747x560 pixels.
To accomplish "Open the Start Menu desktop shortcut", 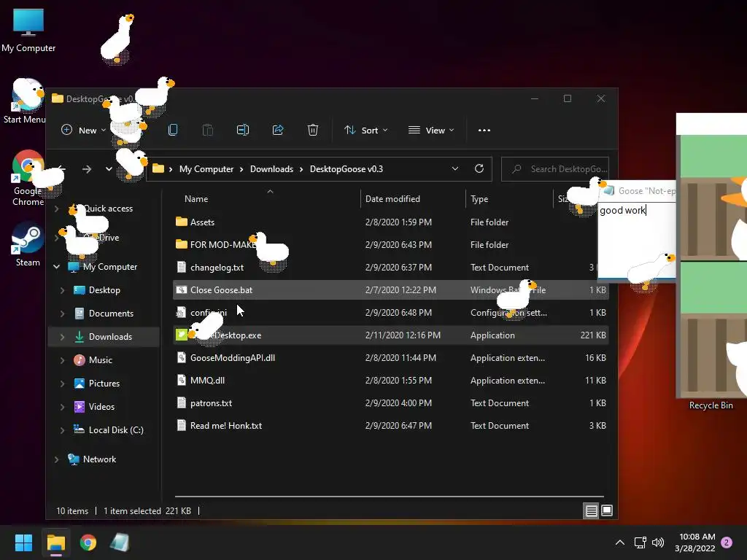I will (x=25, y=101).
